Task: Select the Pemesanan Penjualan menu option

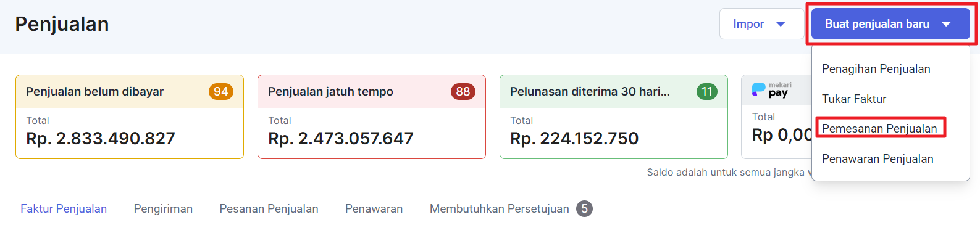Action: pos(879,129)
